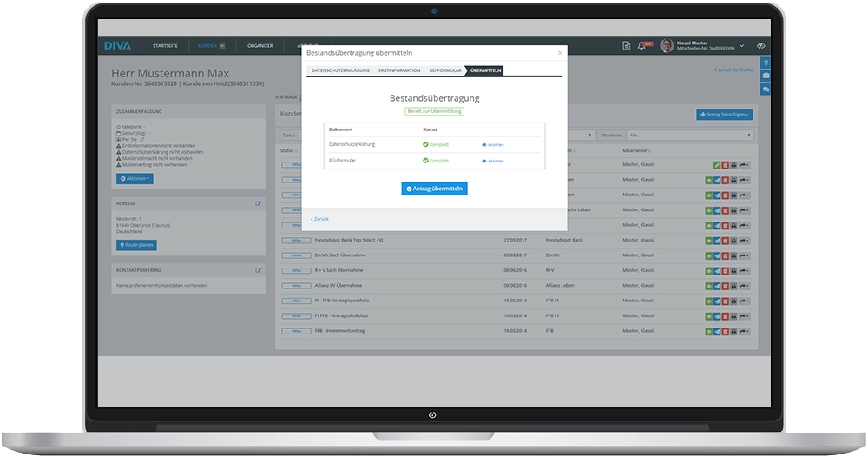Edit the Adresse section via pencil icon
The height and width of the screenshot is (457, 868).
pyautogui.click(x=258, y=203)
